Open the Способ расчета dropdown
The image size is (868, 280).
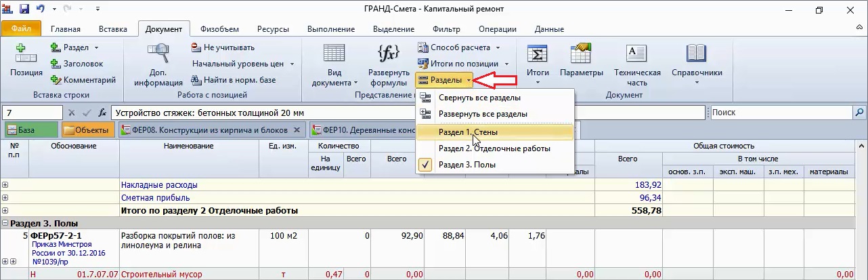(x=458, y=47)
